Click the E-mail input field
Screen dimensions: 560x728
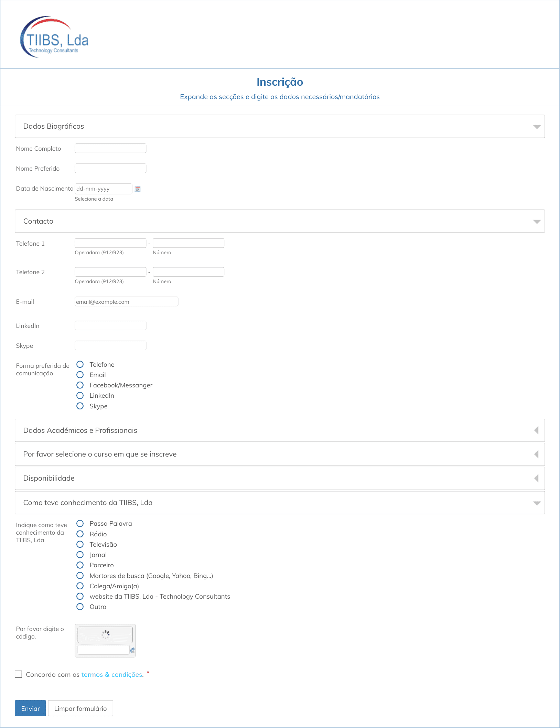tap(126, 302)
